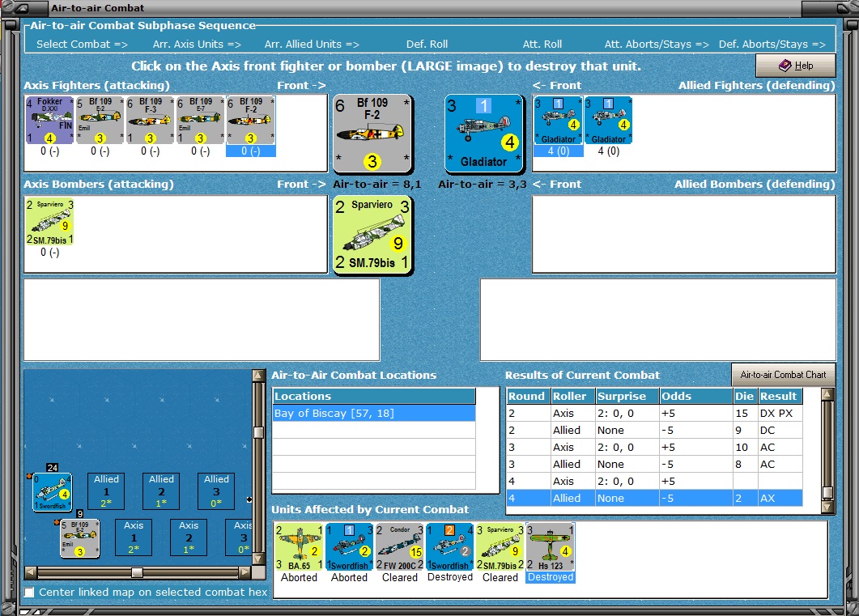Click the combat results scrollbar up arrow
Viewport: 859px width, 616px height.
[827, 393]
